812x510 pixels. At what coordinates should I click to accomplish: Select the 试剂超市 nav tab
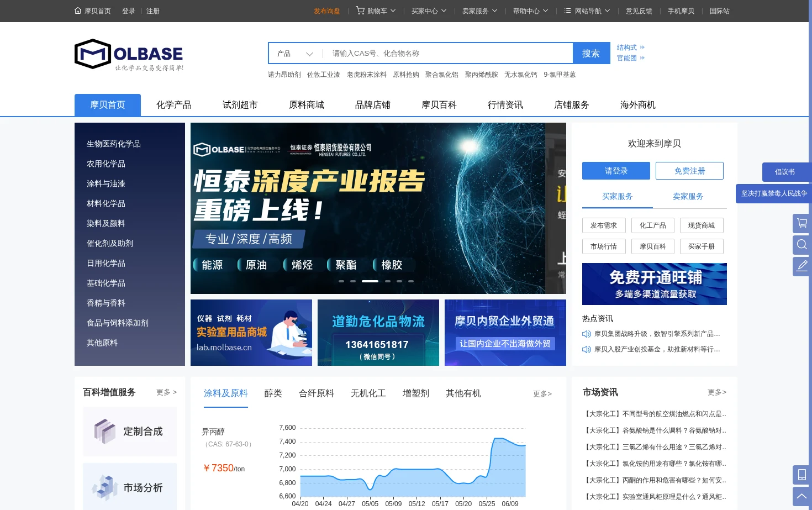(240, 105)
